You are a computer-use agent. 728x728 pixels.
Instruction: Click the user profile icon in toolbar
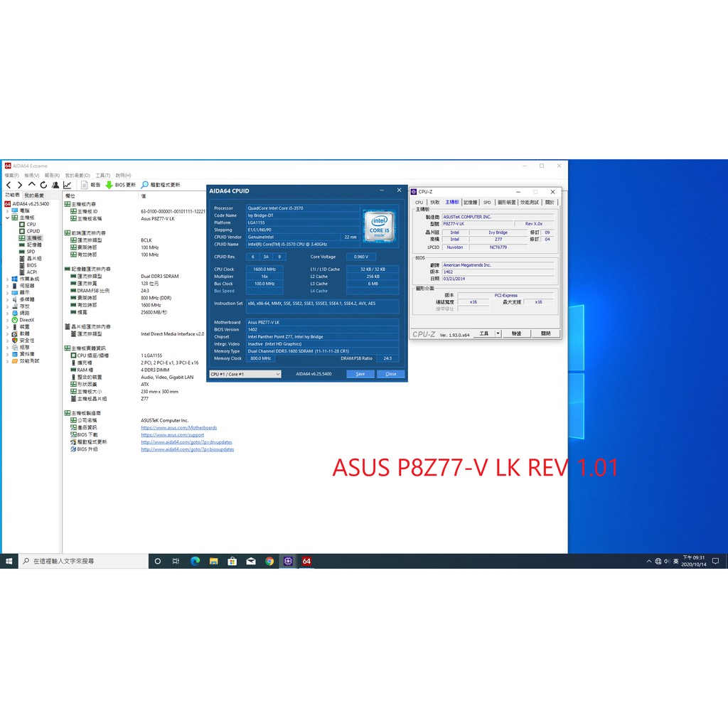[x=55, y=185]
